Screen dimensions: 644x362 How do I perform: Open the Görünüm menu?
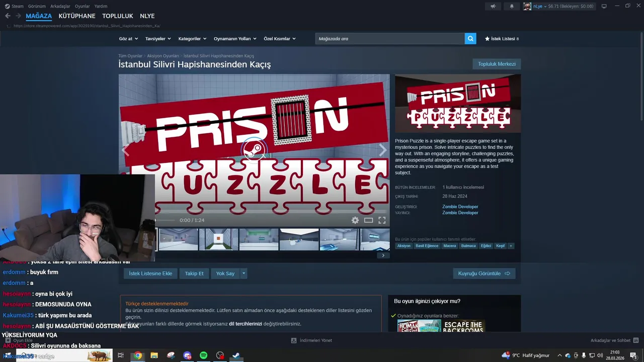pyautogui.click(x=37, y=6)
